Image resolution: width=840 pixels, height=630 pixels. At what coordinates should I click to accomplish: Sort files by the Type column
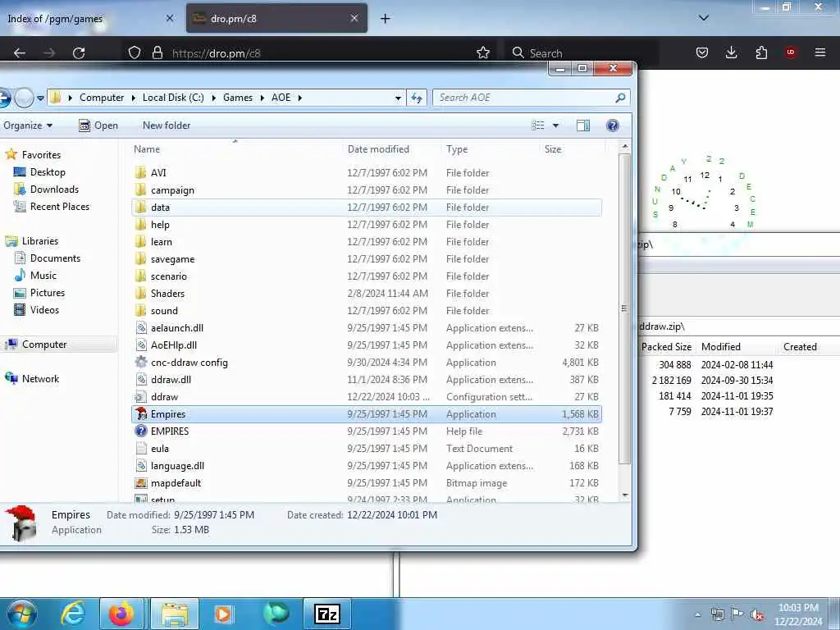click(491, 149)
